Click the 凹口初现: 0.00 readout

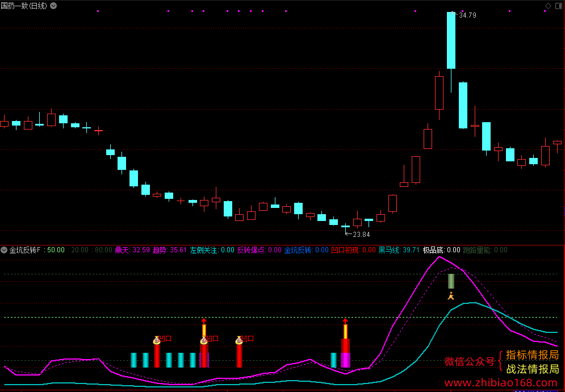tap(354, 250)
